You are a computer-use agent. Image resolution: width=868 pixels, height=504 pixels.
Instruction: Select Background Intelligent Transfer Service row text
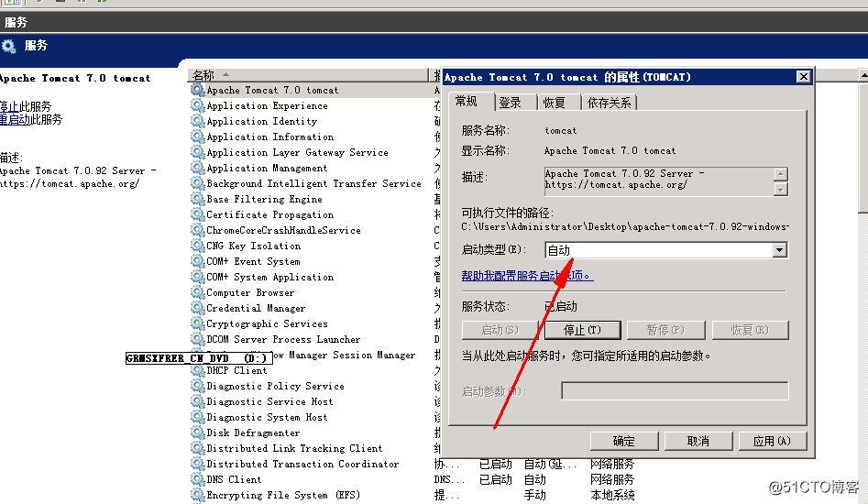tap(313, 183)
